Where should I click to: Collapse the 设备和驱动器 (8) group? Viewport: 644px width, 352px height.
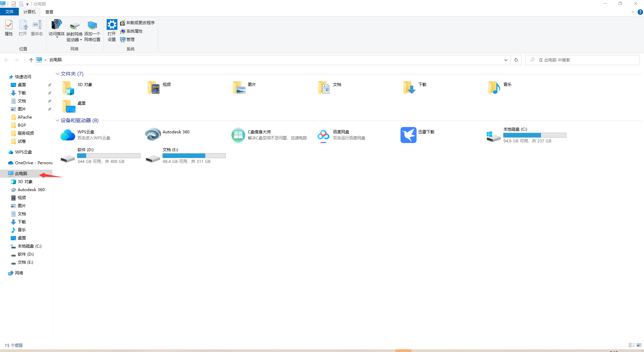[x=58, y=121]
